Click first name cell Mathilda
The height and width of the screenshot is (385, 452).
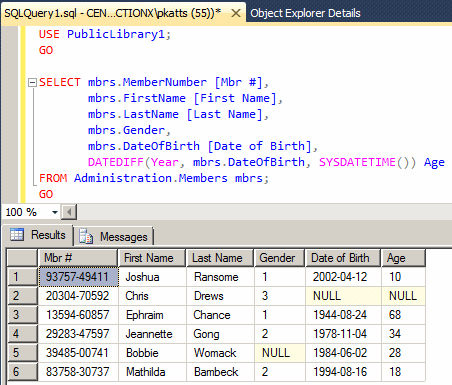152,372
